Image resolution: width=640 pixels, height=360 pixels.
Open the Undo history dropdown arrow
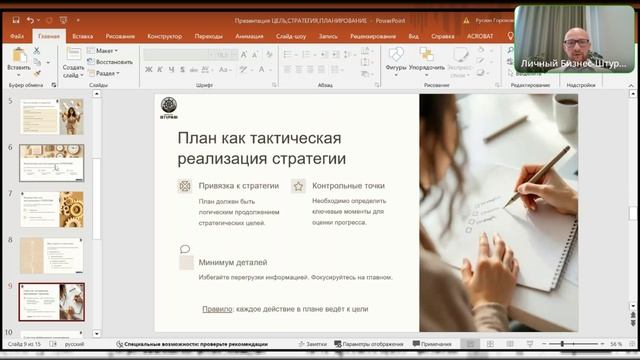[38, 20]
